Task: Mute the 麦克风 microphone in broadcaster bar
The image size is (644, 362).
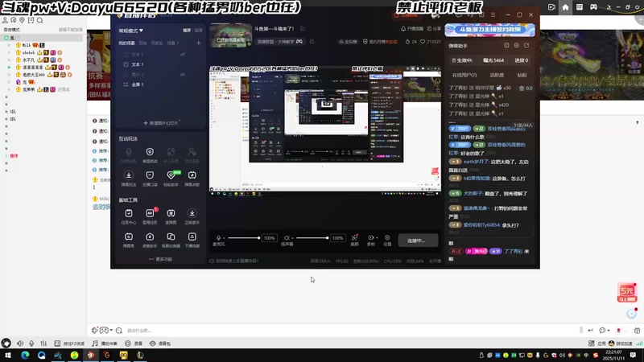Action: [218, 237]
